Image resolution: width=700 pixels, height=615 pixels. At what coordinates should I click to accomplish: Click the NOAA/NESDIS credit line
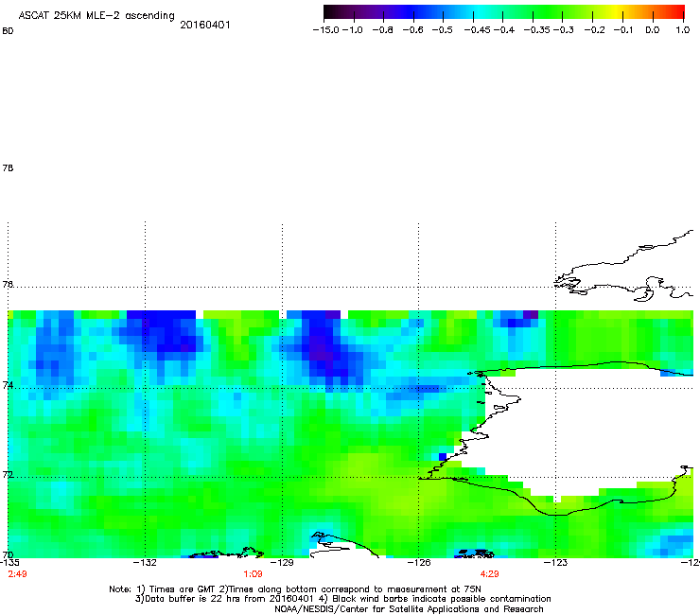[409, 609]
